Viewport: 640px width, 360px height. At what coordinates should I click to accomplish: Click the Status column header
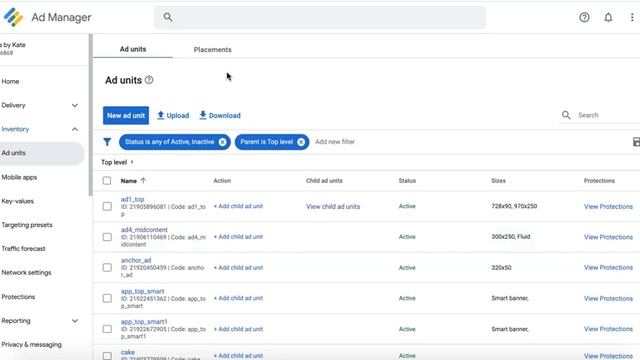pyautogui.click(x=407, y=180)
